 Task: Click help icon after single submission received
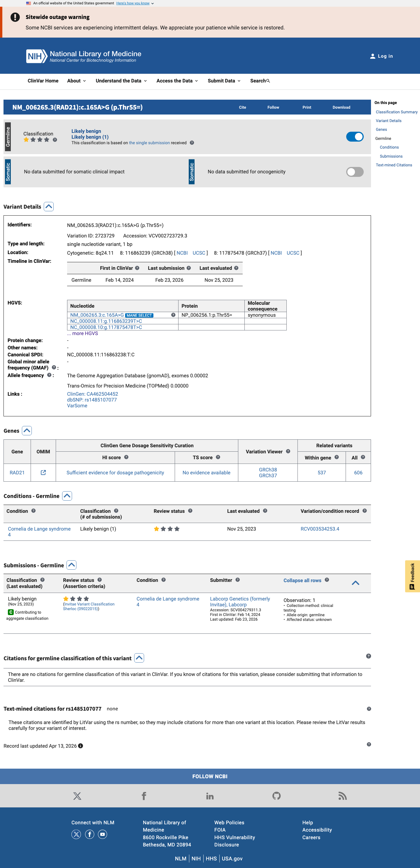(192, 143)
